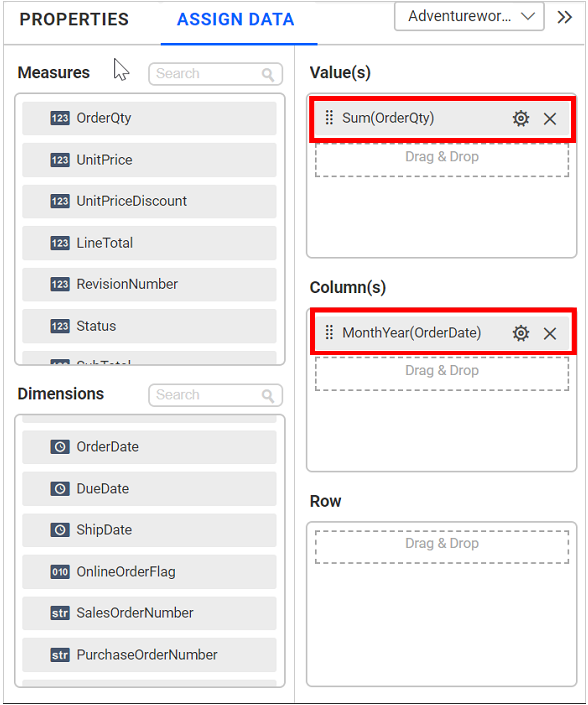
Task: Open the Adventureworks data source dropdown
Action: tap(469, 17)
